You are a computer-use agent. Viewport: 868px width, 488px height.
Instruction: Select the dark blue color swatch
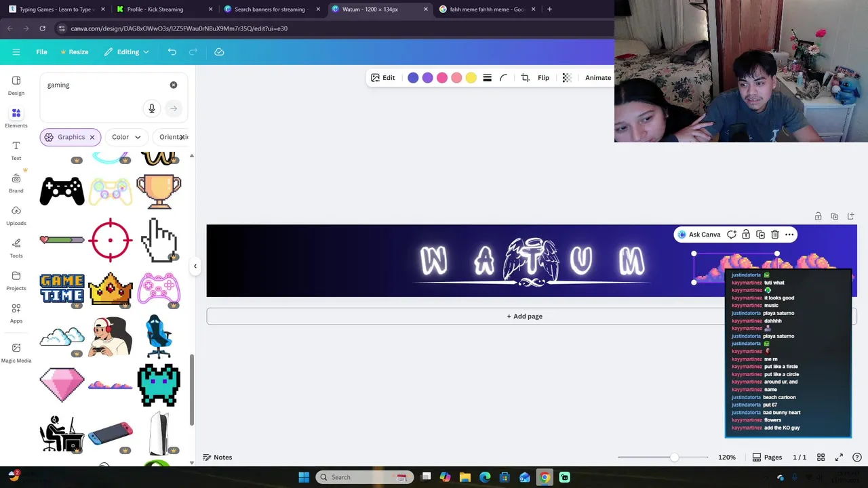pos(413,78)
